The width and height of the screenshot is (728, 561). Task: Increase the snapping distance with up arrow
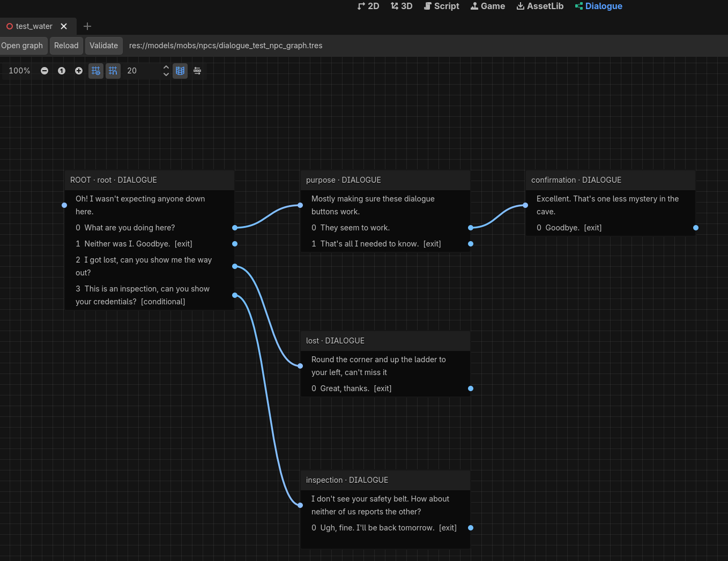[x=166, y=67]
